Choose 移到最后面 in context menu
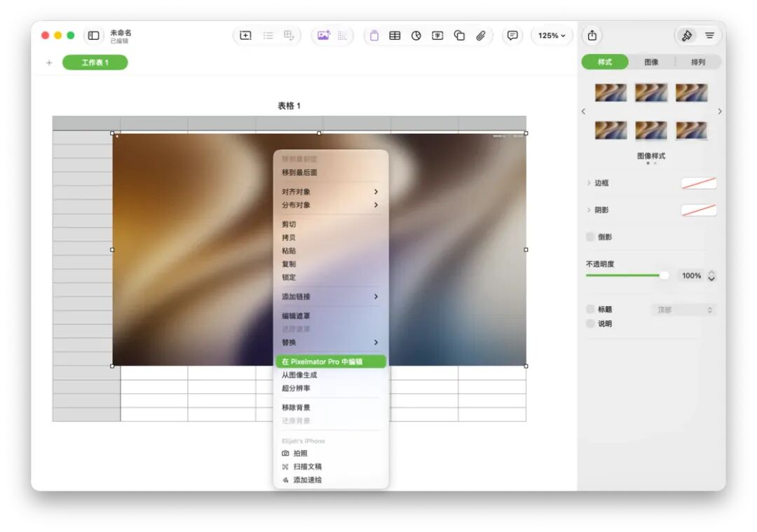 tap(330, 172)
